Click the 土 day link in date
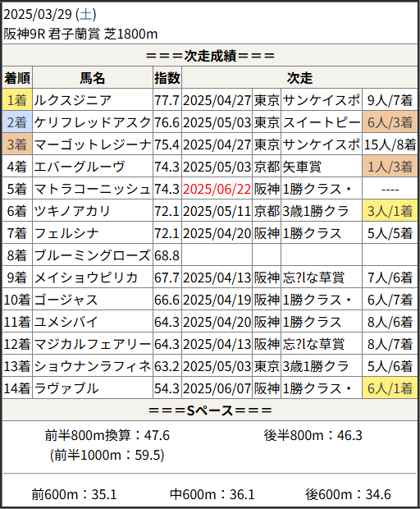Screen dimensions: 420x509 click(85, 14)
